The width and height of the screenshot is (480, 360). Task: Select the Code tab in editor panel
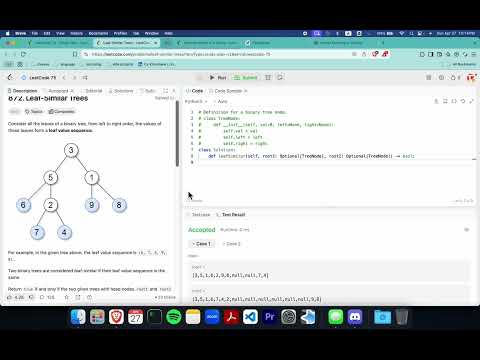[x=194, y=91]
